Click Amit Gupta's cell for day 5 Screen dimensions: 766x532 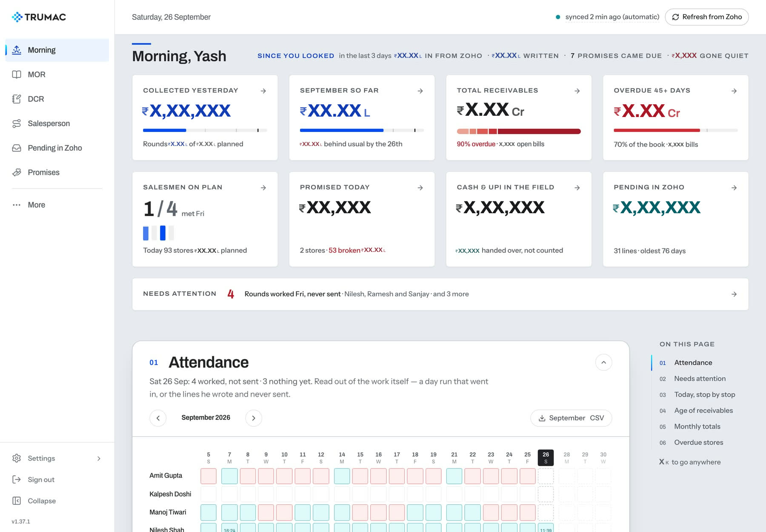209,476
